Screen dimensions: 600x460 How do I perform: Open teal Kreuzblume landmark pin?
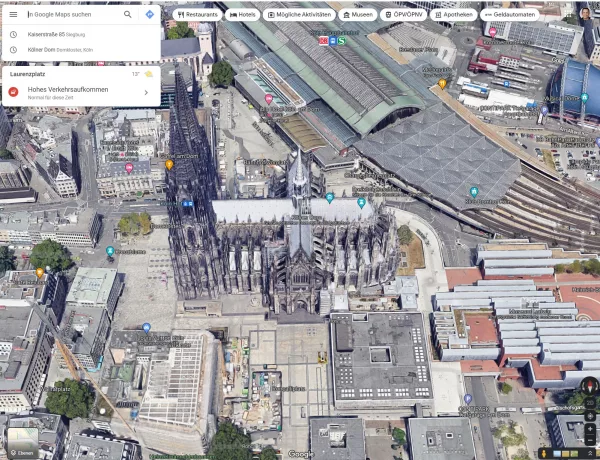(110, 251)
